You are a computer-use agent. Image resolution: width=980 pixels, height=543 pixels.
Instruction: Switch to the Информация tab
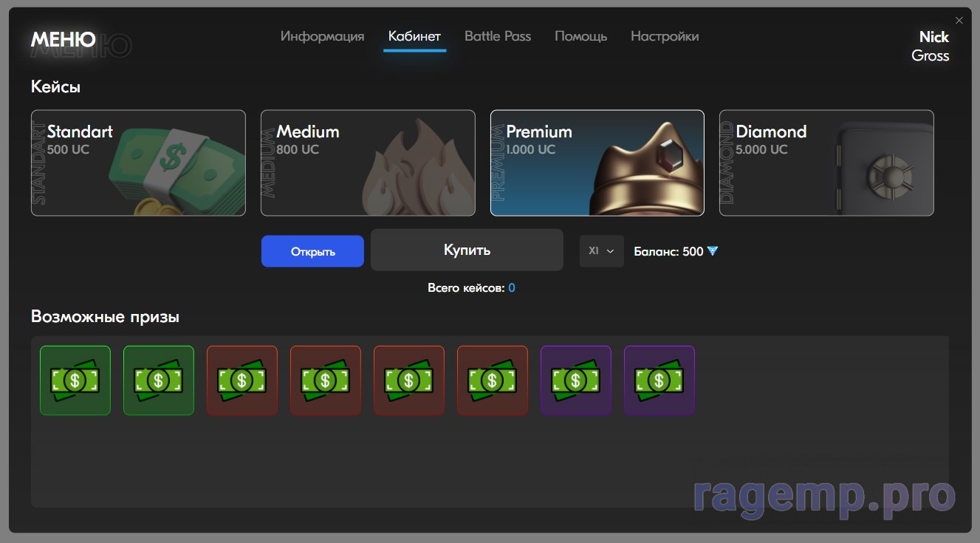[322, 36]
